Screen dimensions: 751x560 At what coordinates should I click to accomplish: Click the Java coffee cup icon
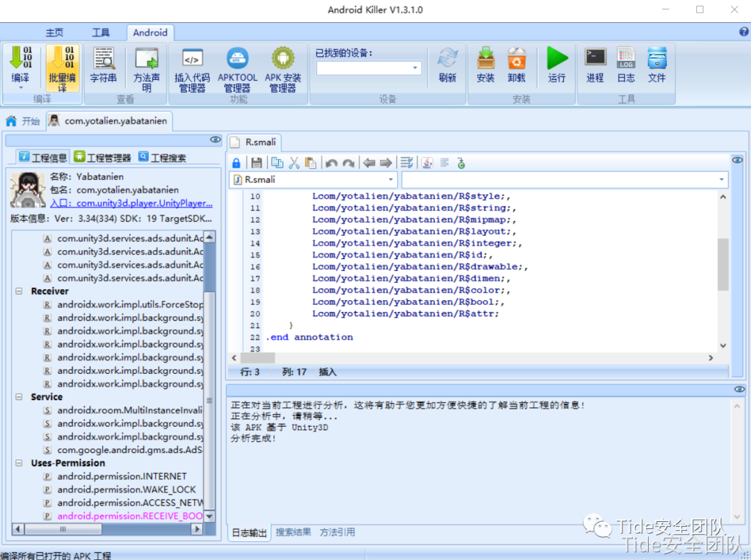coord(427,163)
